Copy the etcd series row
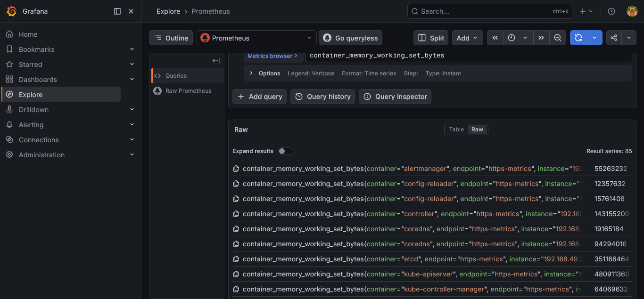Image resolution: width=644 pixels, height=299 pixels. [237, 259]
